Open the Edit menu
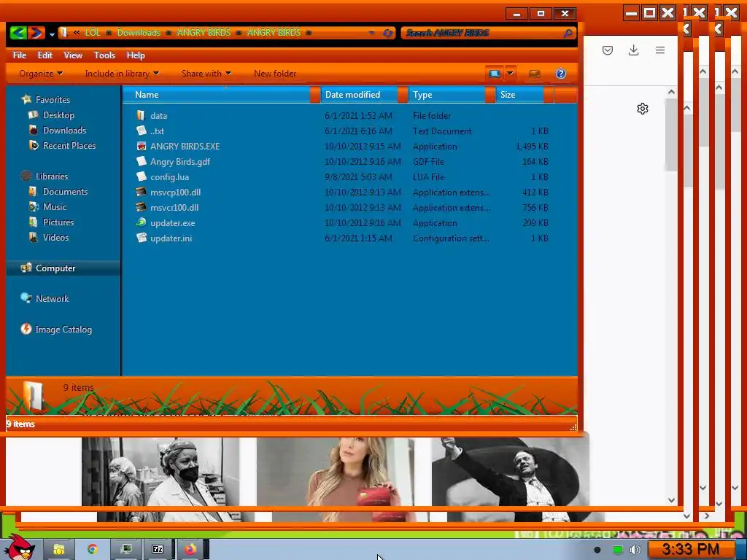This screenshot has height=560, width=747. (44, 55)
